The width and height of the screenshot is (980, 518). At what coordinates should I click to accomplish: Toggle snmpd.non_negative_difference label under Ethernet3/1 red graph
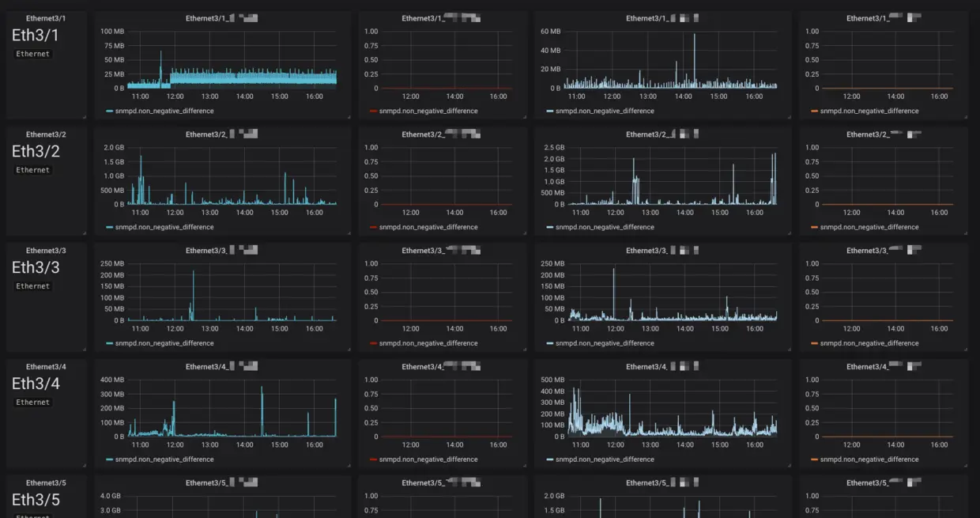coord(428,111)
